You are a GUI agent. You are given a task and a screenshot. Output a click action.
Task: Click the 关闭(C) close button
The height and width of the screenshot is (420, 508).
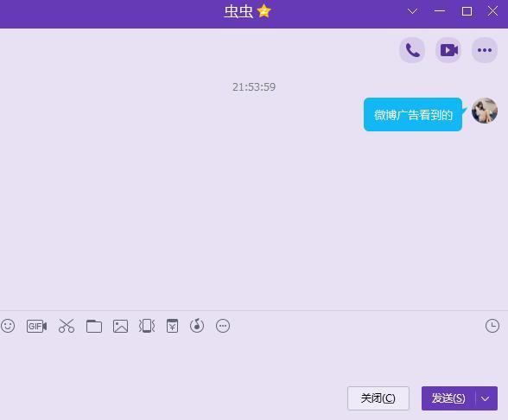pos(378,398)
